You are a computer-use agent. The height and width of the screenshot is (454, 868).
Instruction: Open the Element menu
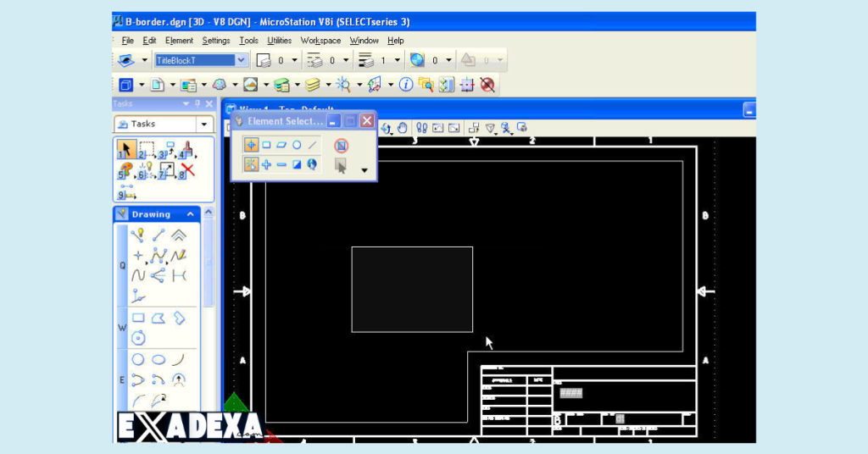click(179, 41)
